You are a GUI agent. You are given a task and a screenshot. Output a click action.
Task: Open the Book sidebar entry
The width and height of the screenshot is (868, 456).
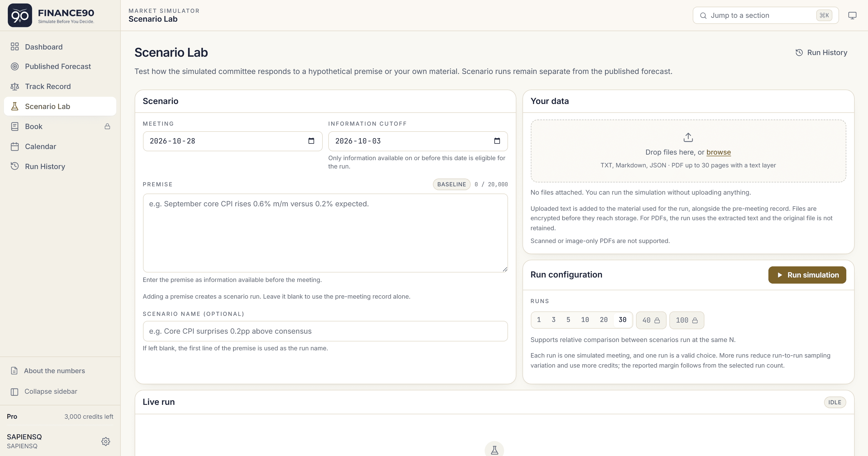60,126
